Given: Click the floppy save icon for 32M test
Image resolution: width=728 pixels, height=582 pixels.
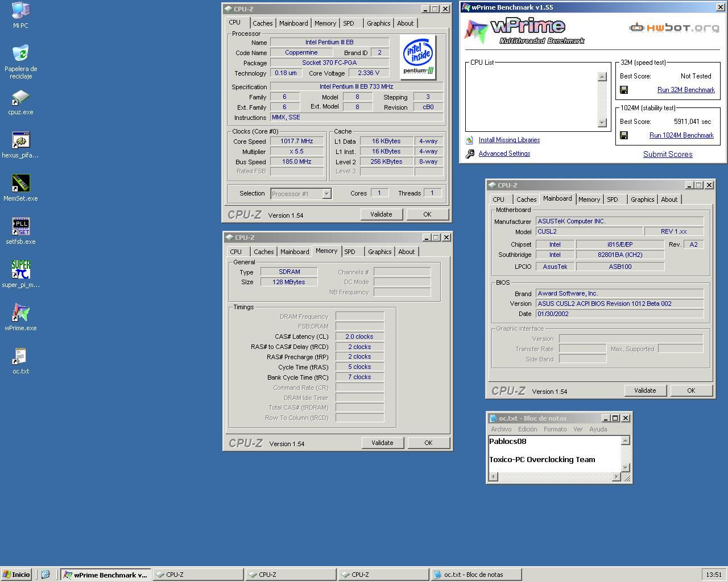Looking at the screenshot, I should pos(624,90).
